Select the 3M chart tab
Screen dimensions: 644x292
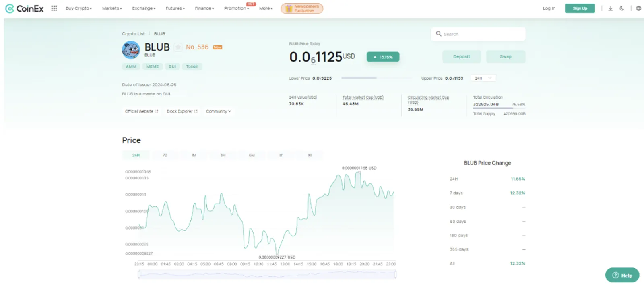(223, 155)
